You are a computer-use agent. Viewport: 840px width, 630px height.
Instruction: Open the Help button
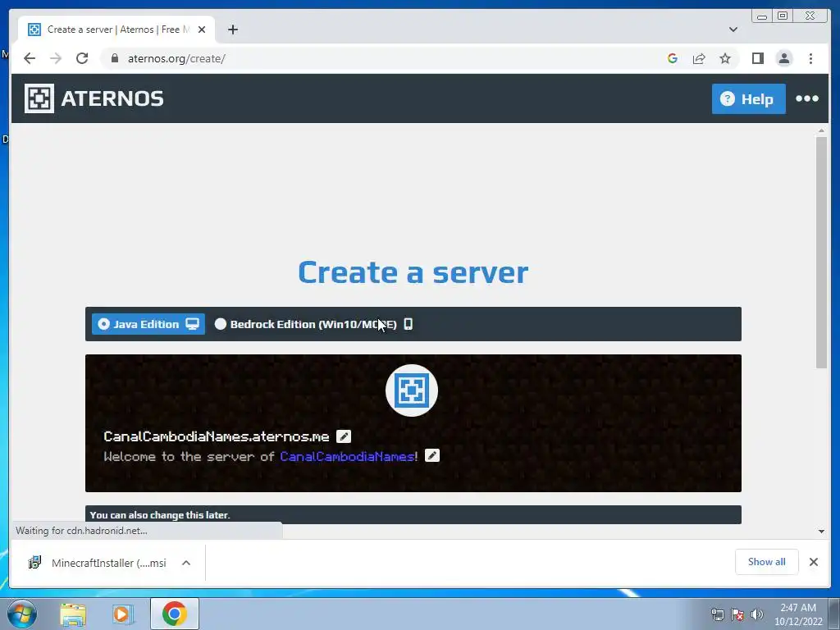(x=748, y=98)
